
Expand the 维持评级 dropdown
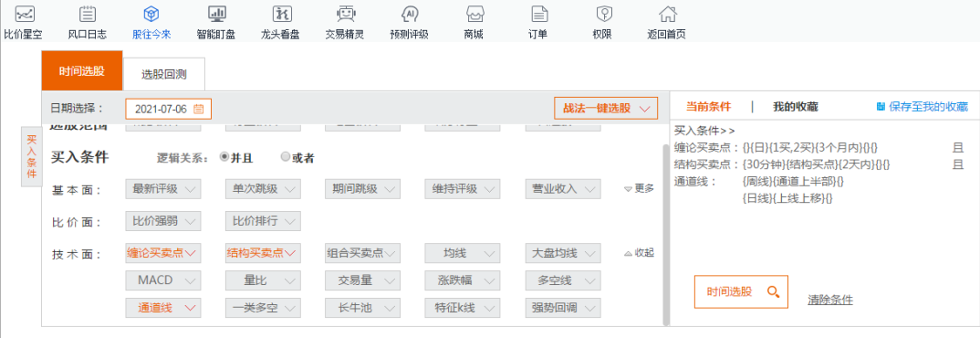pyautogui.click(x=464, y=189)
